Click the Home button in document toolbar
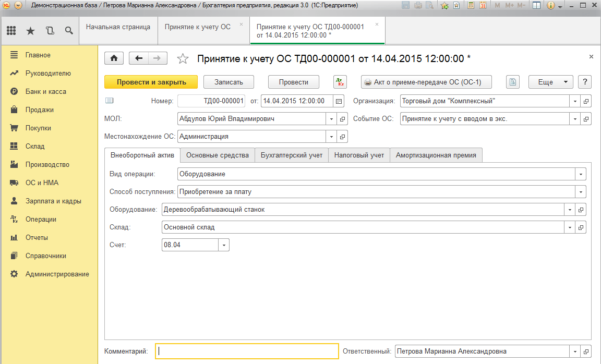Image resolution: width=601 pixels, height=364 pixels. (x=114, y=58)
